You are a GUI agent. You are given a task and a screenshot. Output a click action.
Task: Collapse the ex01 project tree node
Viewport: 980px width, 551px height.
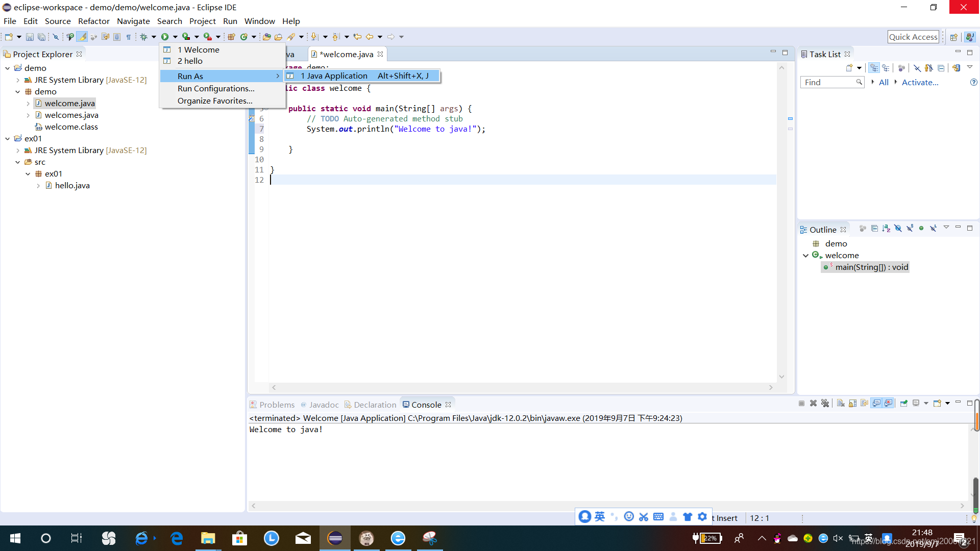[x=8, y=139]
